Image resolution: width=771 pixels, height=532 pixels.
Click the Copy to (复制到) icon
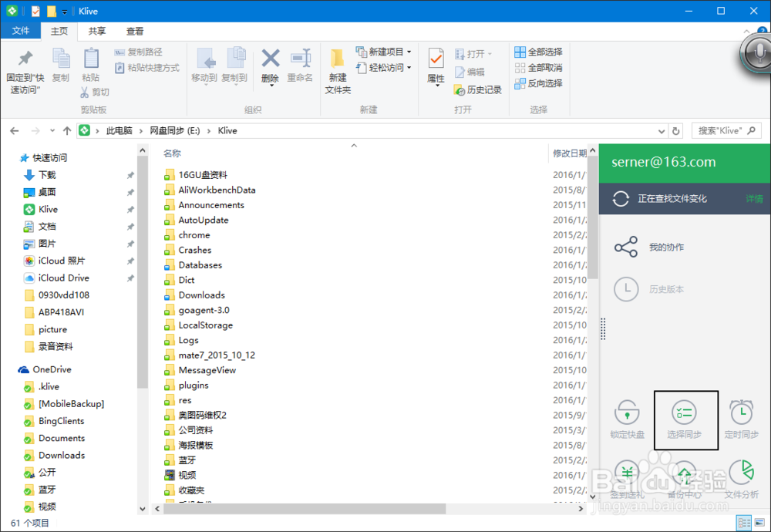(x=236, y=59)
